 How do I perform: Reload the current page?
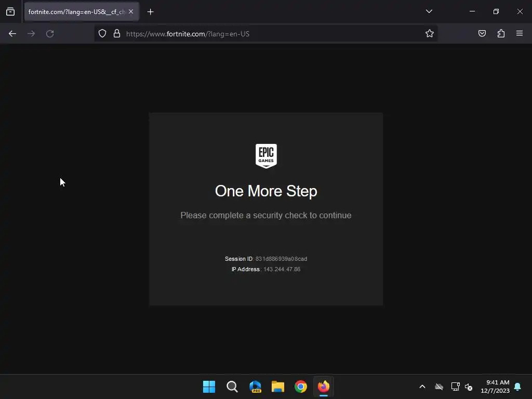(50, 34)
